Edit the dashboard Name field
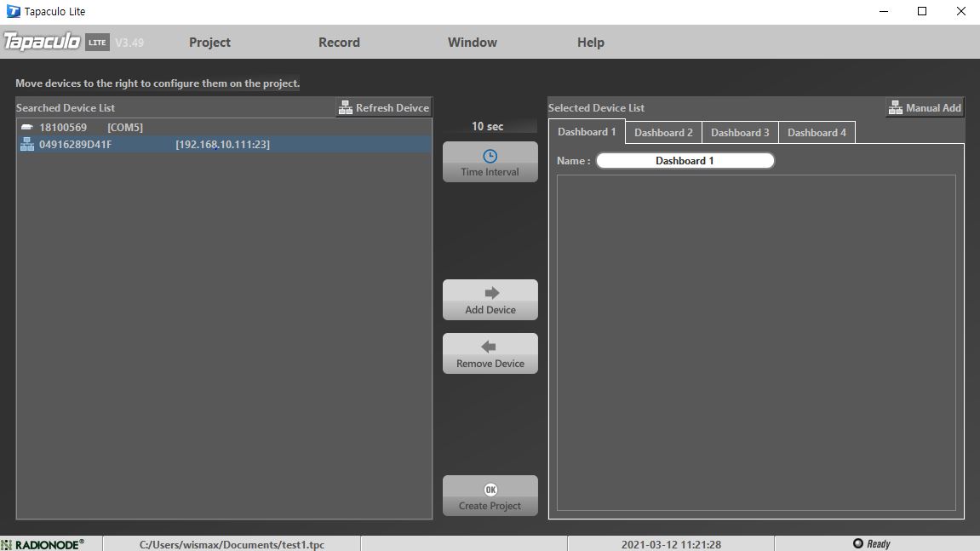Image resolution: width=980 pixels, height=551 pixels. pos(685,161)
